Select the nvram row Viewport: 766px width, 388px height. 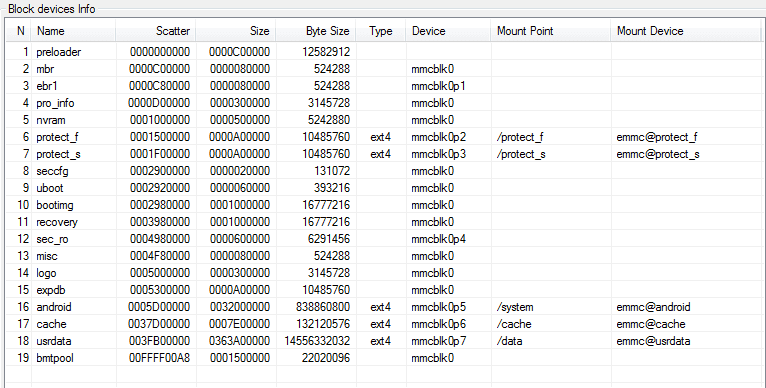383,120
